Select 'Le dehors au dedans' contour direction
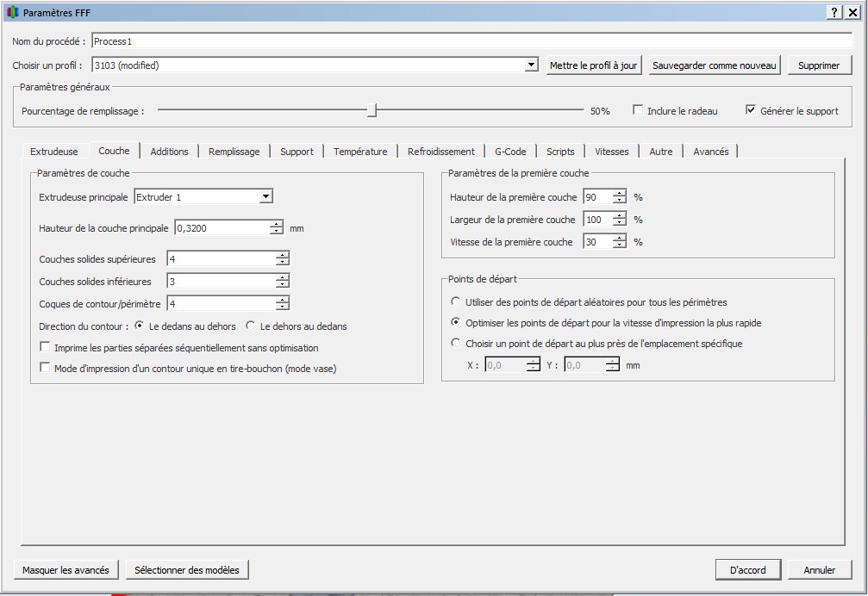Image resolution: width=868 pixels, height=596 pixels. click(x=251, y=326)
